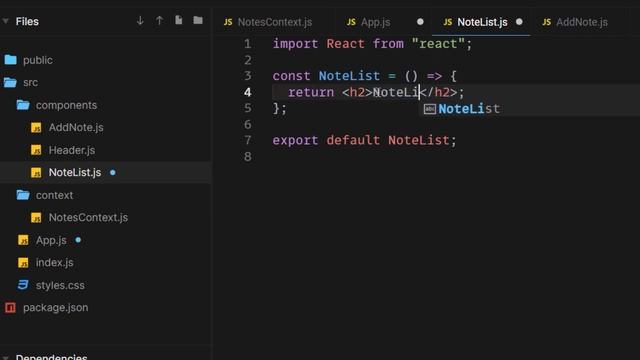Click the JS icon beside NoteList.js in tree
Image resolution: width=640 pixels, height=360 pixels.
coord(36,173)
